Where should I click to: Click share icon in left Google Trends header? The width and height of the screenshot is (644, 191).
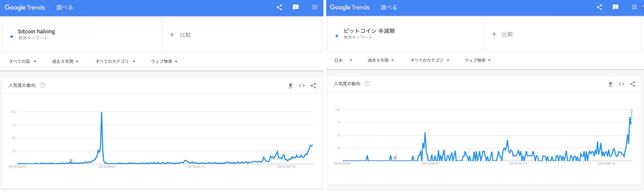[x=279, y=7]
